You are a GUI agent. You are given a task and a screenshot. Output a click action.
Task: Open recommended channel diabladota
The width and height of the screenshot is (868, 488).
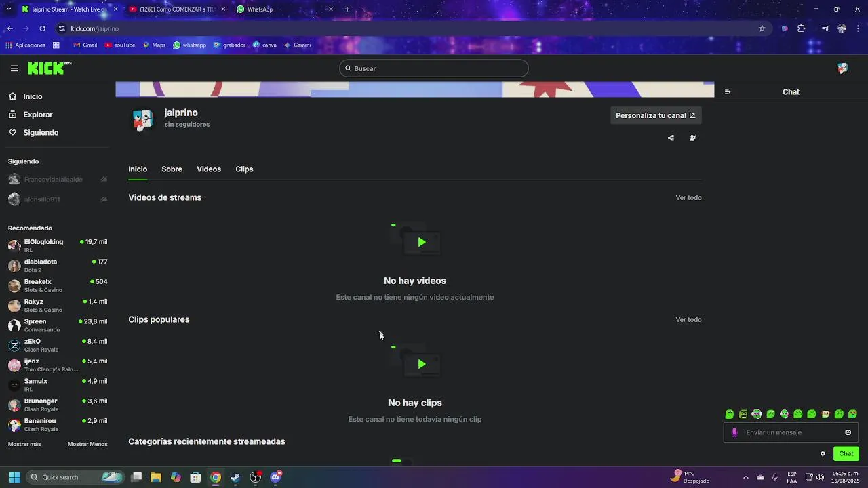(58, 266)
